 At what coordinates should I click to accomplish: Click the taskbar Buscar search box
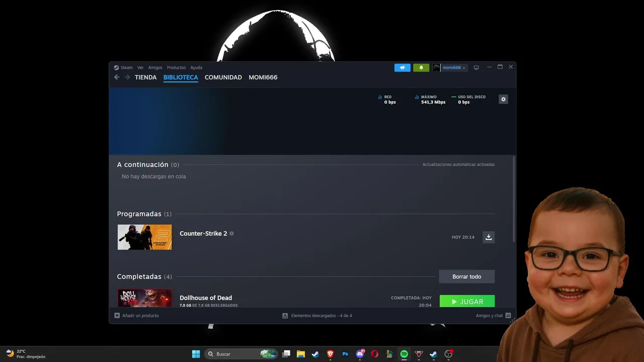(242, 354)
